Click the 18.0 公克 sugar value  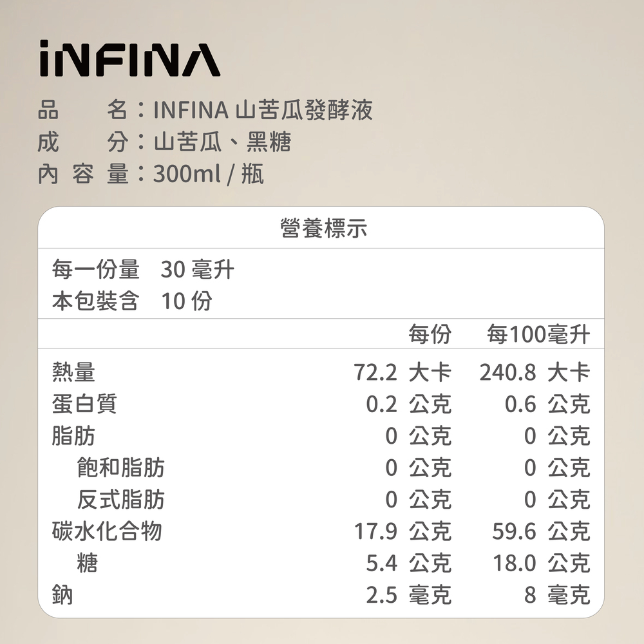click(541, 563)
